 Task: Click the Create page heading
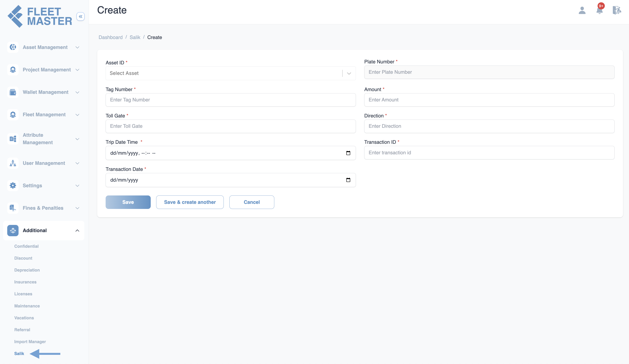[112, 10]
